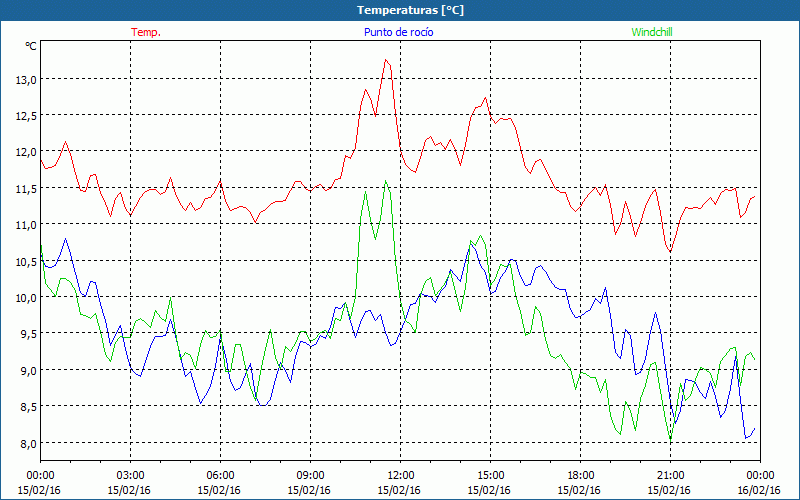Click the 11,5 y-axis value
Viewport: 800px width, 500px height.
[28, 189]
